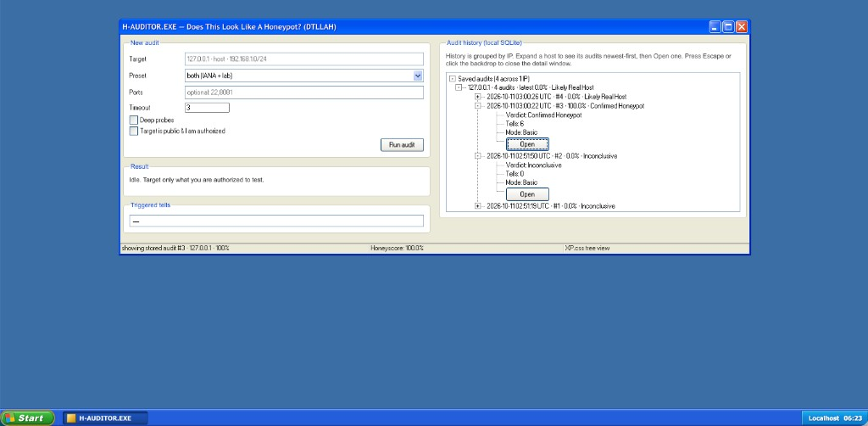Image resolution: width=868 pixels, height=426 pixels.
Task: Click 'Mode: Basic' under audit #2
Action: tap(521, 182)
